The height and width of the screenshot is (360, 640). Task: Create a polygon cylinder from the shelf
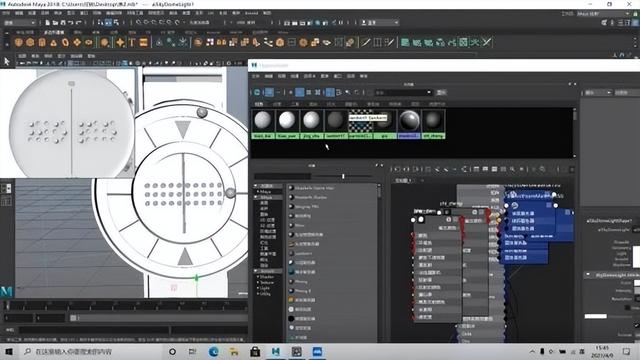(x=42, y=42)
